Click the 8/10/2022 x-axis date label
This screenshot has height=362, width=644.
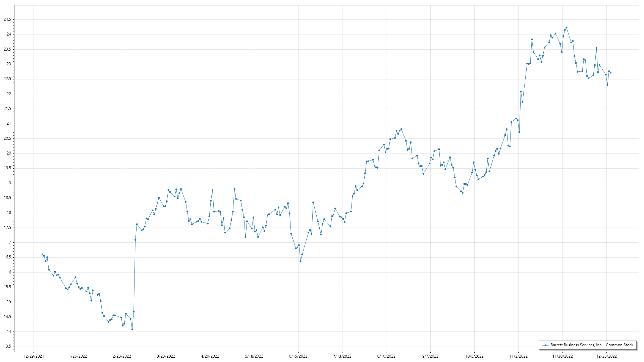pyautogui.click(x=386, y=356)
